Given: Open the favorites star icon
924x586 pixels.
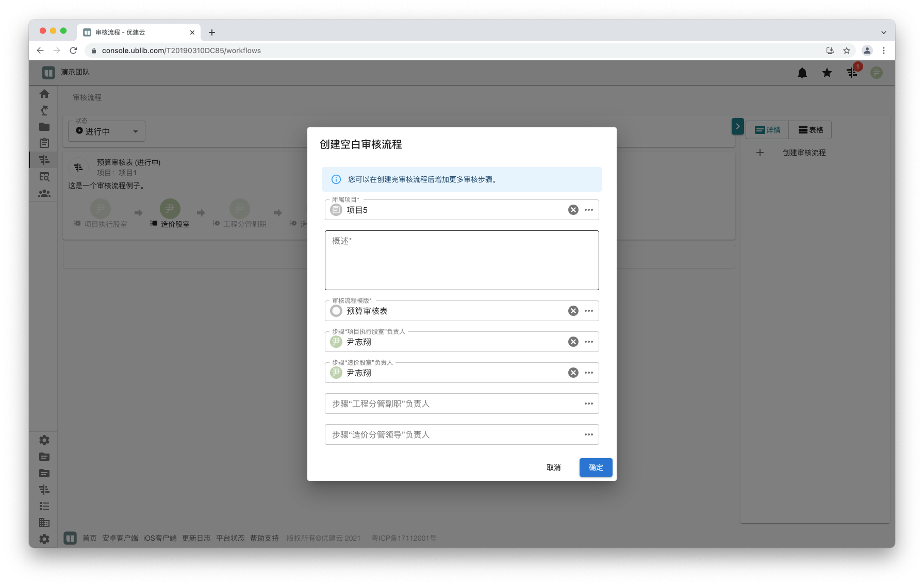Looking at the screenshot, I should pyautogui.click(x=827, y=73).
